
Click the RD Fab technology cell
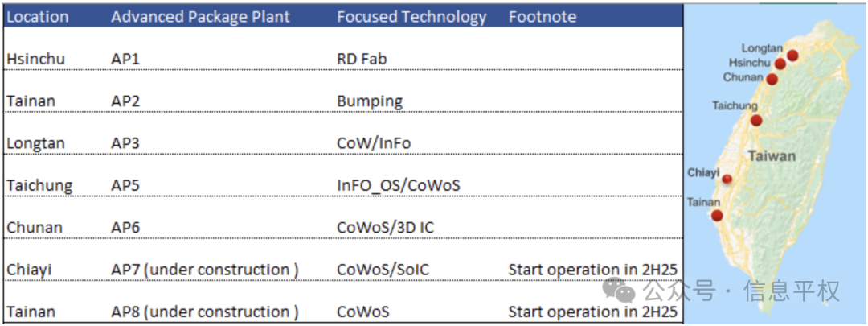click(361, 59)
